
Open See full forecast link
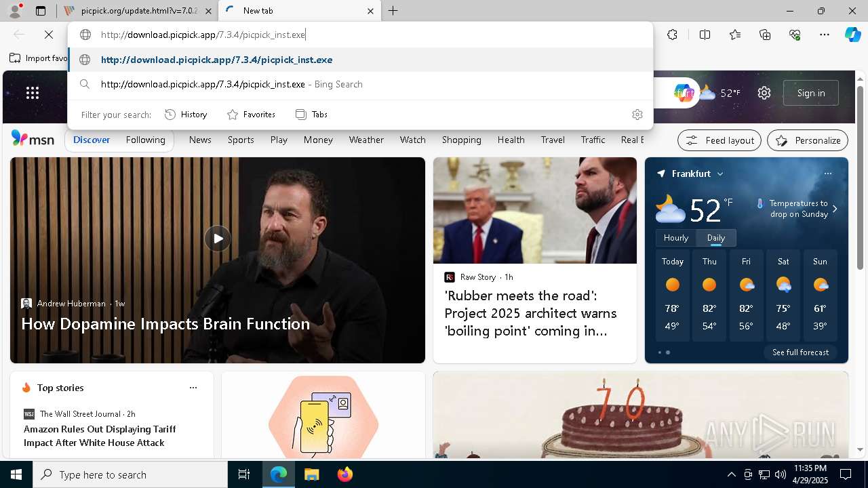coord(800,352)
